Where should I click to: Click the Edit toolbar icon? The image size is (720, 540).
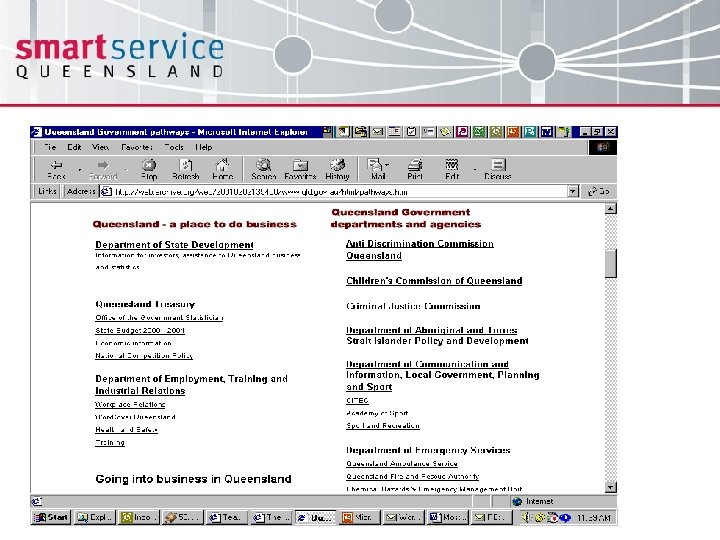(452, 164)
